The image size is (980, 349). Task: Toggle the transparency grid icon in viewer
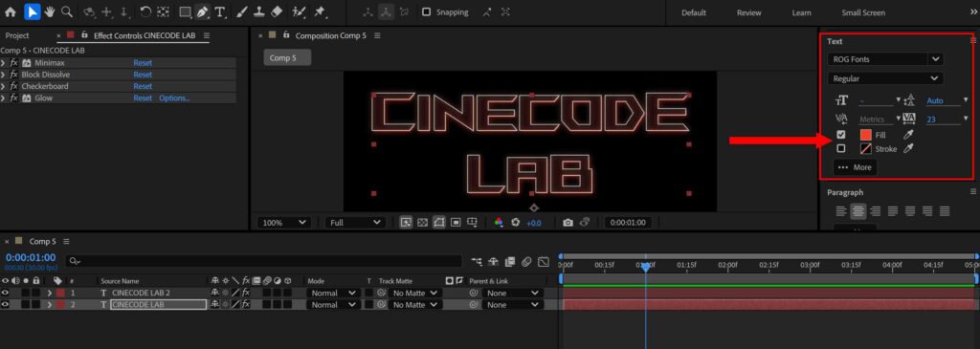point(422,222)
